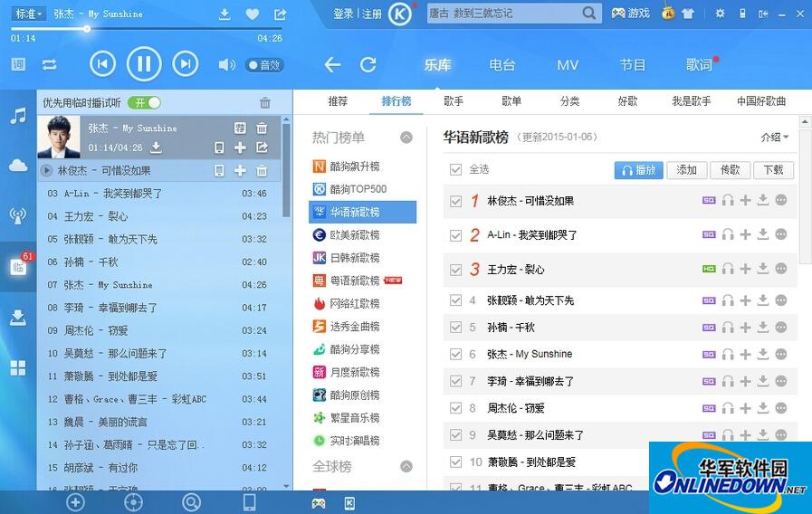Click the 传歌 transfer button
Image resolution: width=812 pixels, height=514 pixels.
tap(731, 170)
